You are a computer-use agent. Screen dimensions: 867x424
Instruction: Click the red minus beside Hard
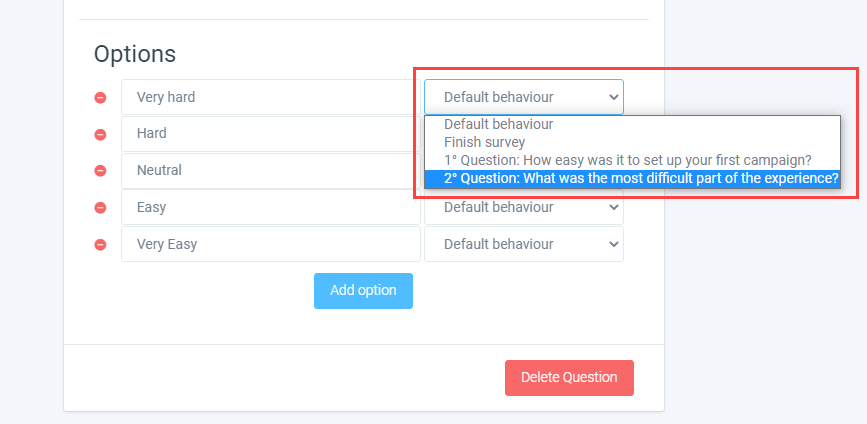click(100, 134)
